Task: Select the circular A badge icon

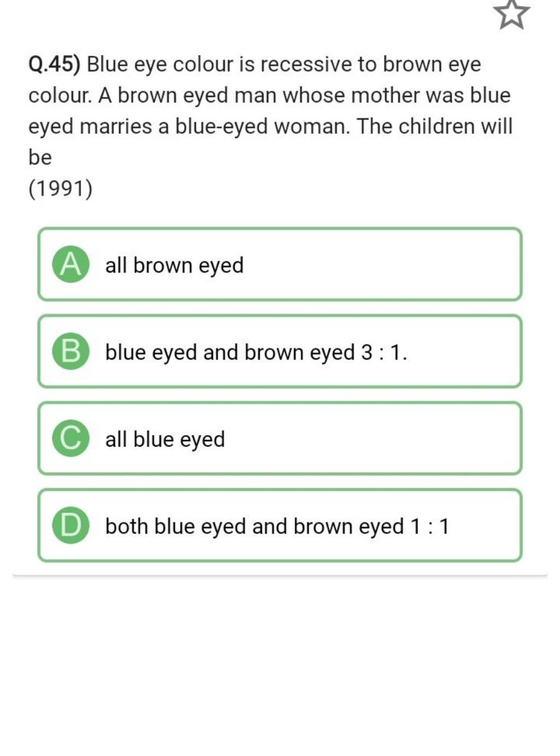Action: click(70, 265)
